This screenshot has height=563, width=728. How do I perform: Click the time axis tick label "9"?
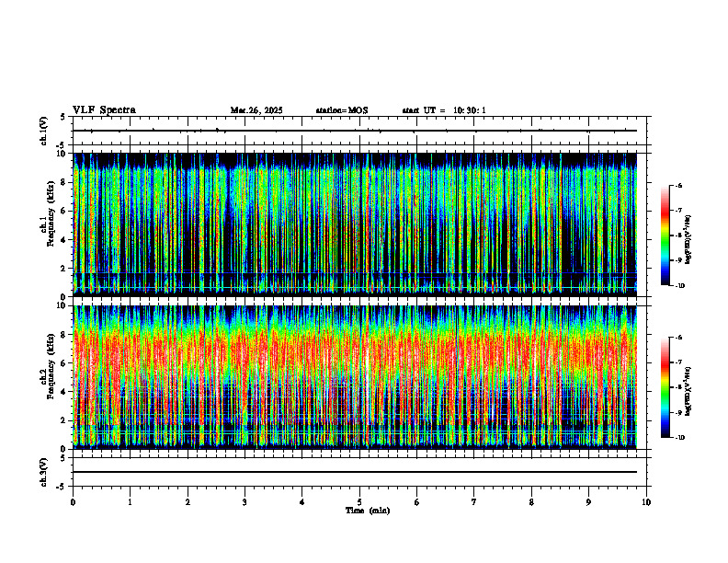pos(588,502)
